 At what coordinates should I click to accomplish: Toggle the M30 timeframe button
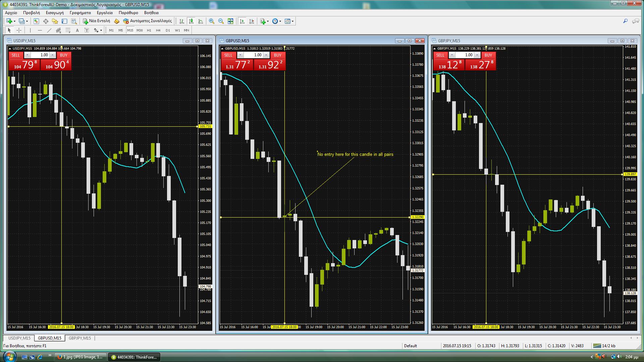pyautogui.click(x=140, y=30)
